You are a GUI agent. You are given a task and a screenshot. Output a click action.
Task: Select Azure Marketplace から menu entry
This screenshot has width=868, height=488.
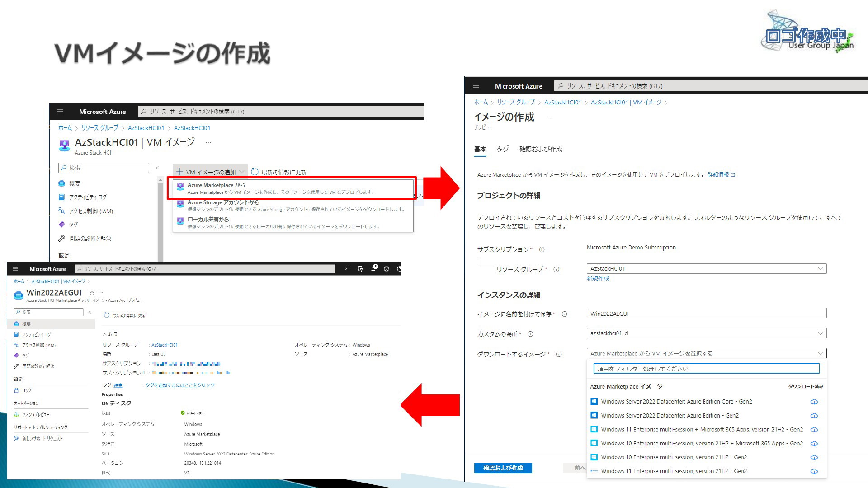point(293,188)
